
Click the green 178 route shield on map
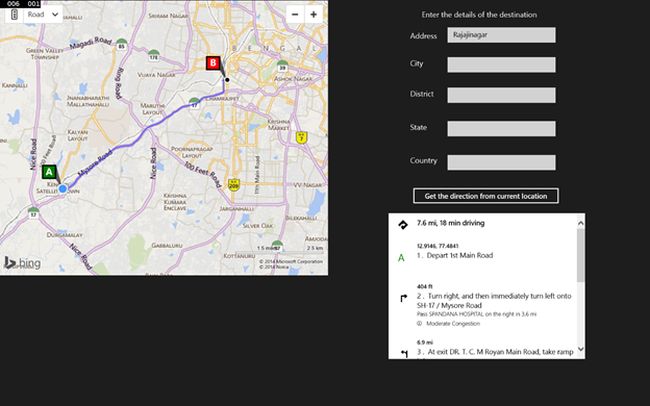point(154,55)
